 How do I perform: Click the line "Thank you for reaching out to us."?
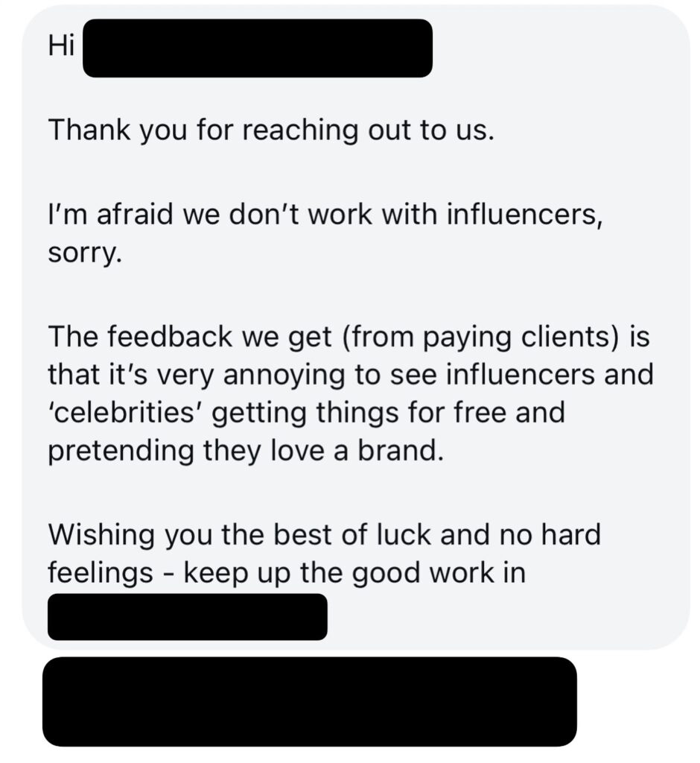pos(271,130)
